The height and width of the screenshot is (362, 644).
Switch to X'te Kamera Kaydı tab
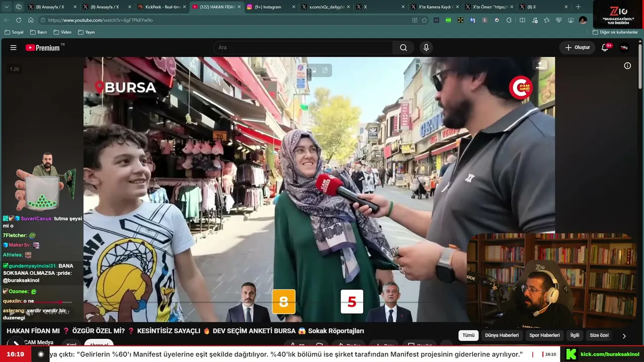[x=435, y=7]
